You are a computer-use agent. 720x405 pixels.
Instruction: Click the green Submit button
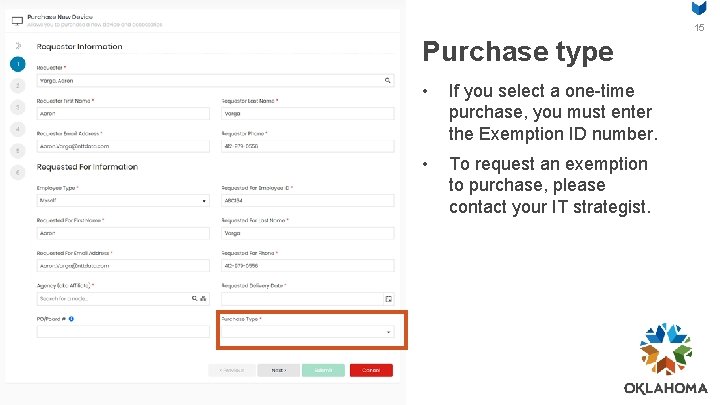(322, 370)
